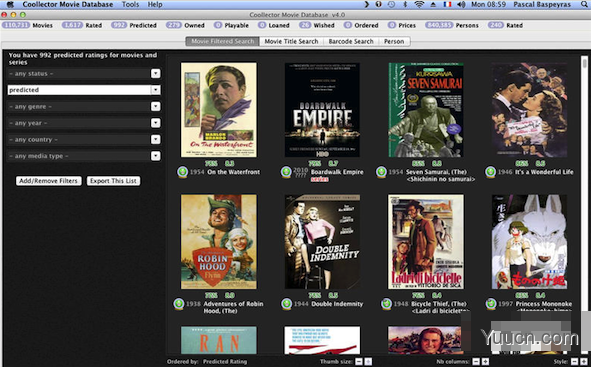
Task: Click the Bluetooth icon in menu bar
Action: tap(406, 5)
